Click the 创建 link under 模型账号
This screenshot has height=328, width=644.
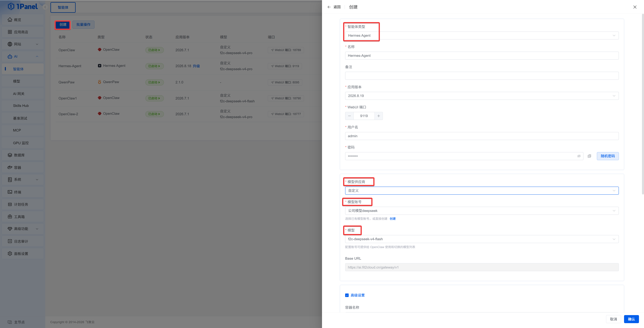[x=392, y=219]
